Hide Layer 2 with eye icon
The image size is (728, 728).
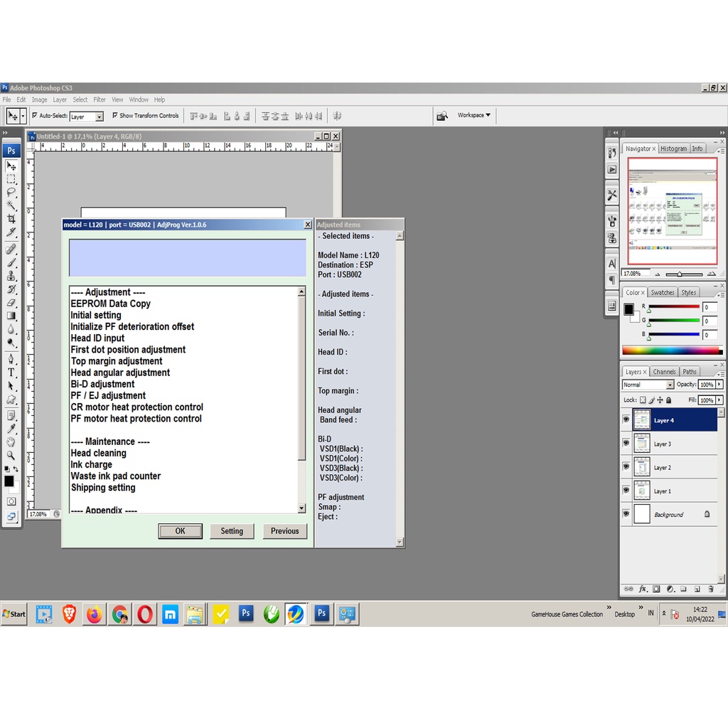pos(626,466)
